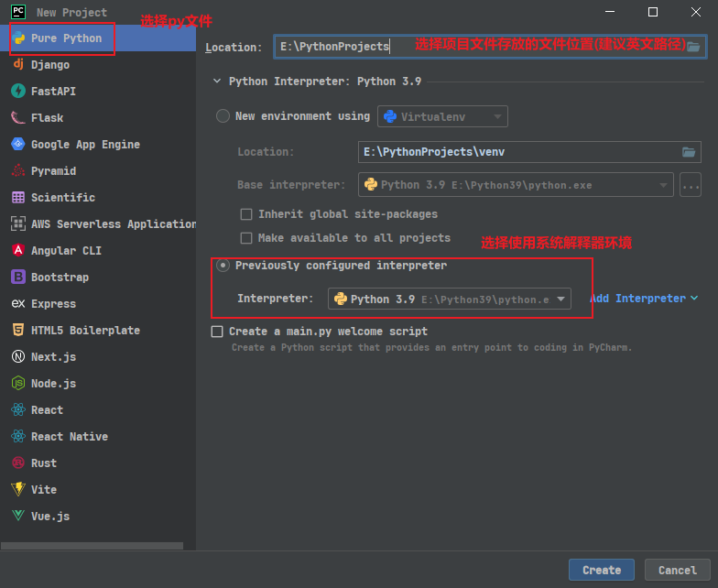Click the 'Google App Engine' label

coord(86,145)
